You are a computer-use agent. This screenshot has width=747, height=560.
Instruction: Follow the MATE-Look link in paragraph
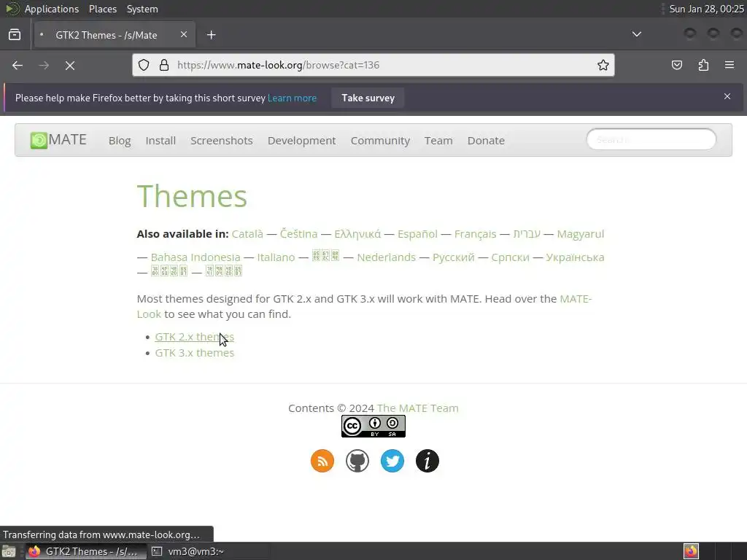(x=576, y=298)
